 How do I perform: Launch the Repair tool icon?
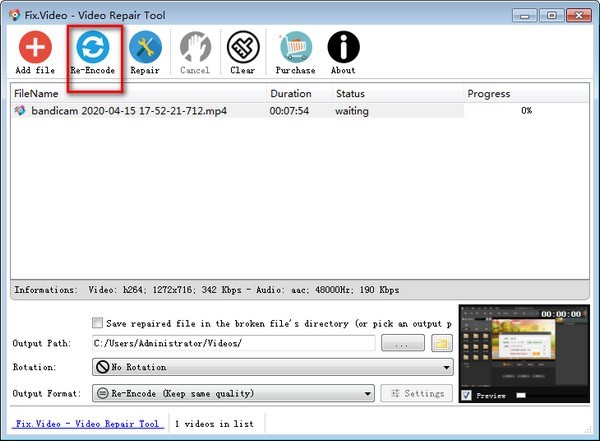(x=145, y=52)
